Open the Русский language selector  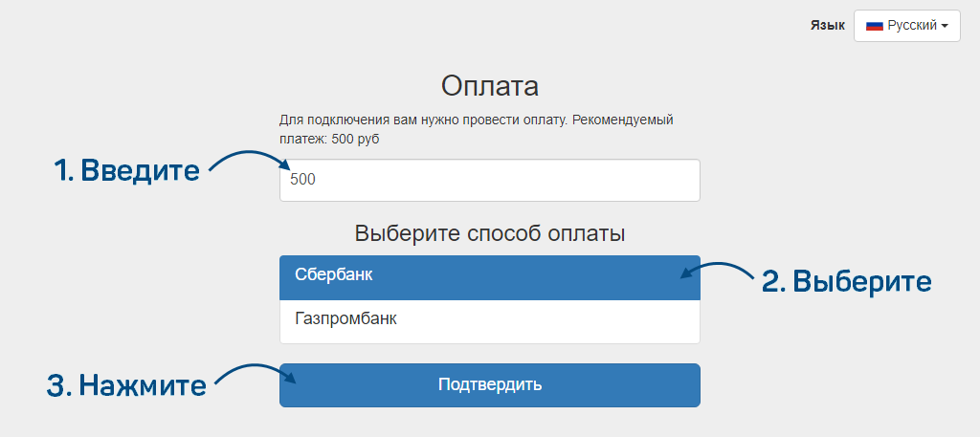tap(906, 26)
